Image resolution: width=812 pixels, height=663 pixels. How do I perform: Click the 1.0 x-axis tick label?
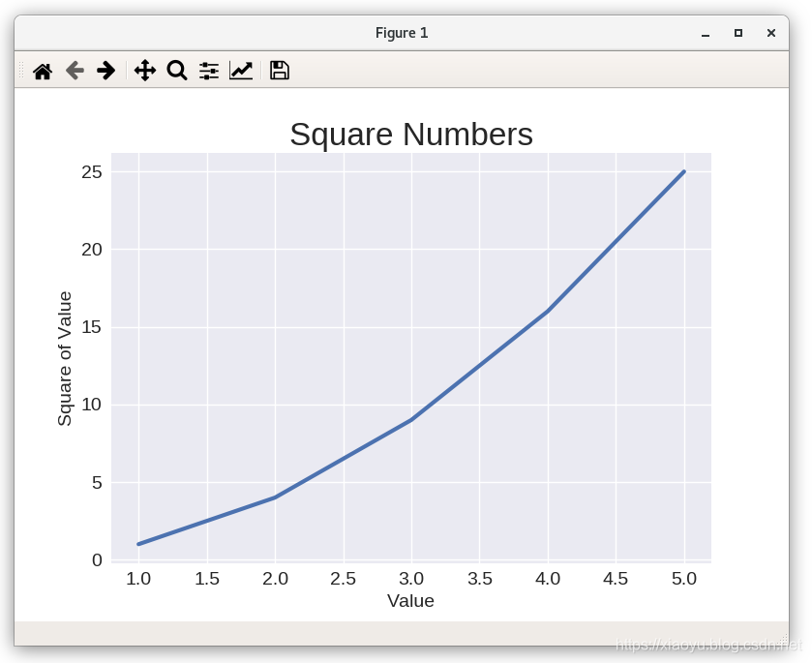click(138, 579)
